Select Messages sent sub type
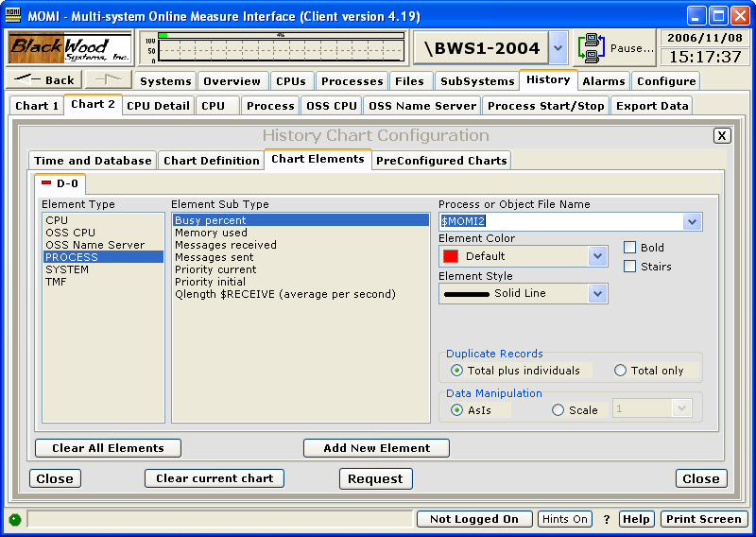Screen dimensions: 756x537 click(x=301, y=257)
